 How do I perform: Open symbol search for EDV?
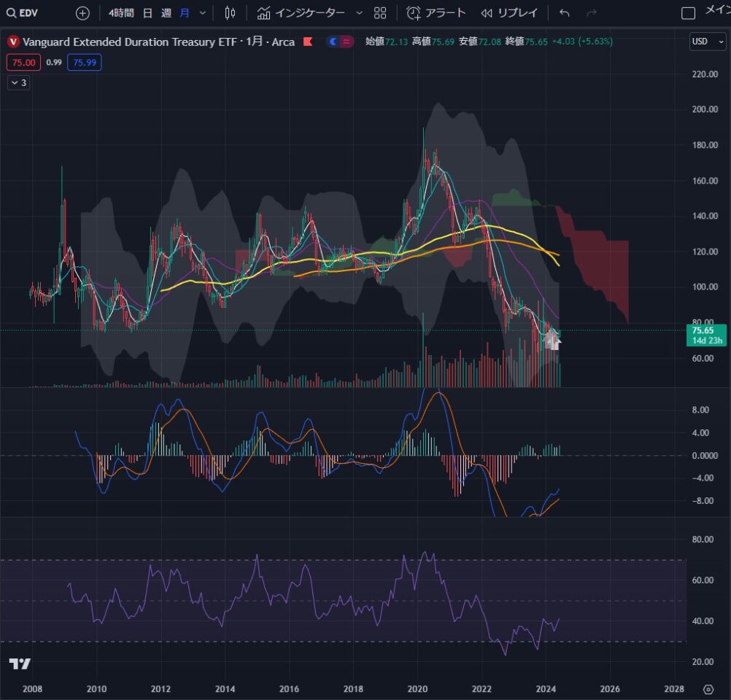point(23,13)
